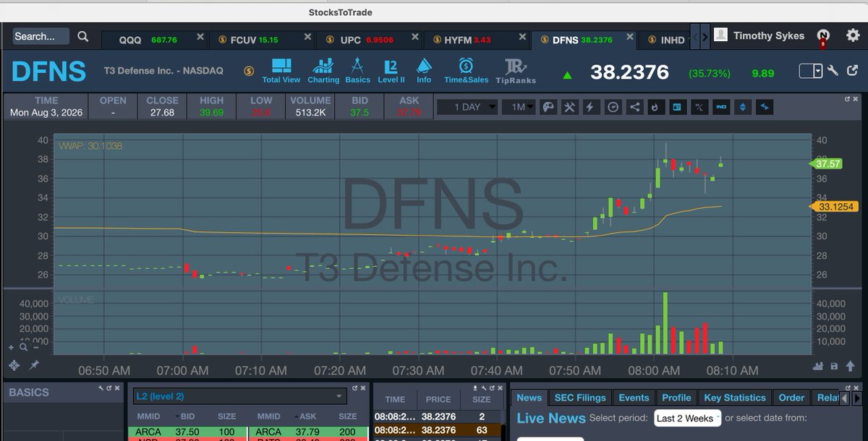Image resolution: width=868 pixels, height=441 pixels.
Task: Switch to the INHD ticker tab
Action: click(665, 40)
